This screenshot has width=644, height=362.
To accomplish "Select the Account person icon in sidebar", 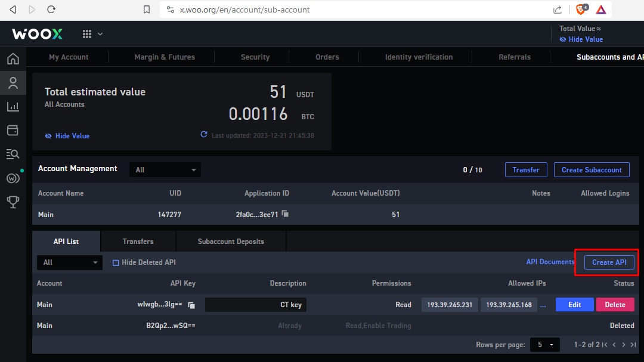I will tap(13, 83).
